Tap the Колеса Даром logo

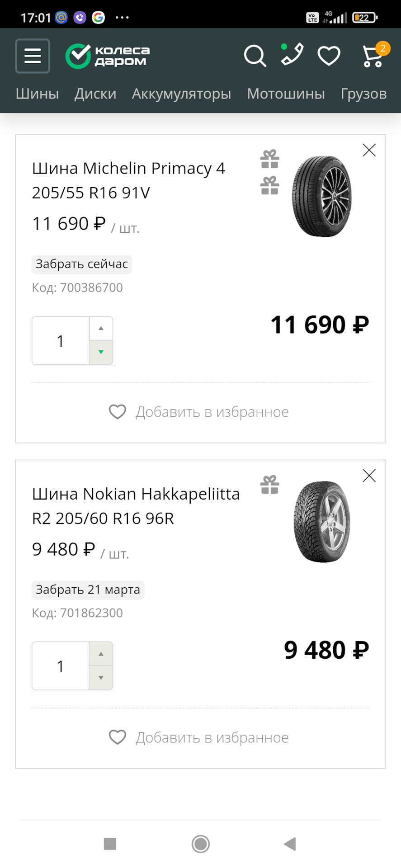[x=108, y=56]
